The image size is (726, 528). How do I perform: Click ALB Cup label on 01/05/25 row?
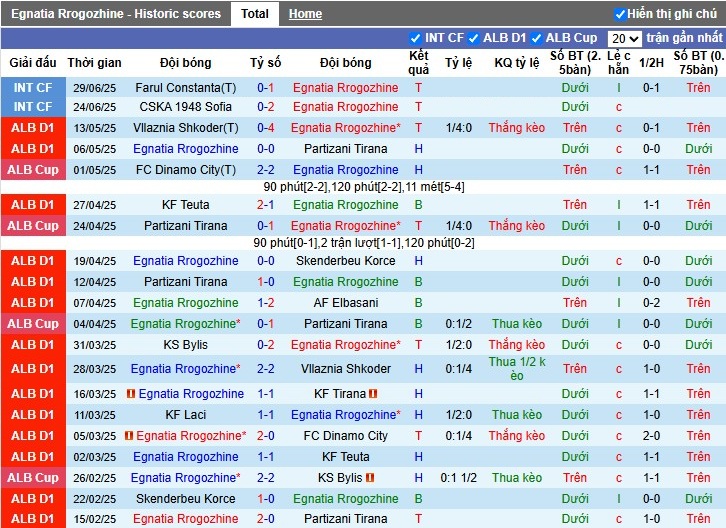[x=33, y=170]
